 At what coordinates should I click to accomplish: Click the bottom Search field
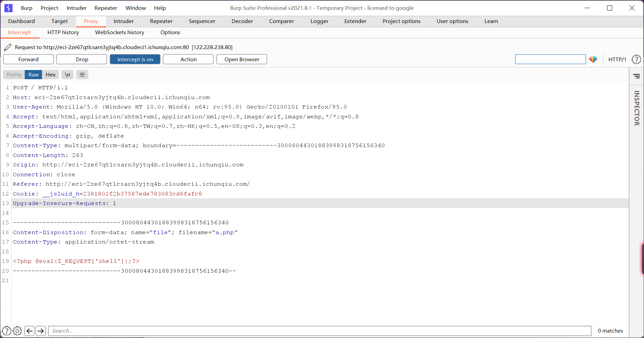[x=320, y=331]
